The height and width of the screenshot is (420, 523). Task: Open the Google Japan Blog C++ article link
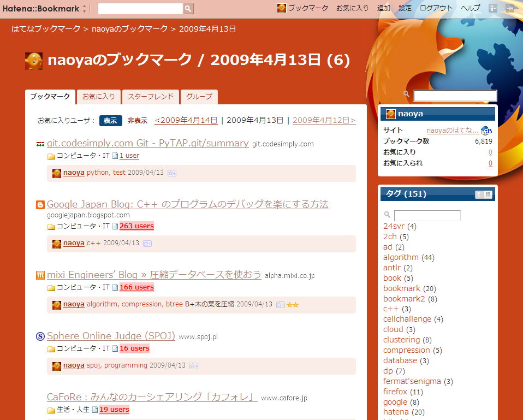[x=188, y=204]
